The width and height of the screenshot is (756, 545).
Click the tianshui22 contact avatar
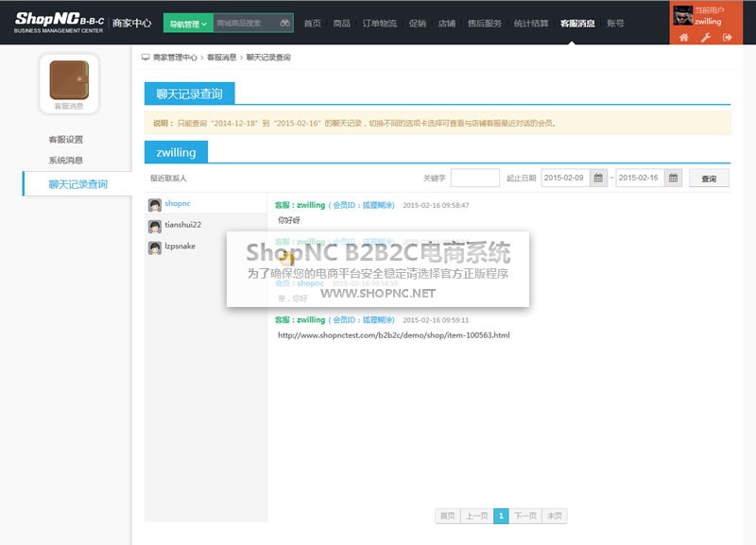(155, 226)
